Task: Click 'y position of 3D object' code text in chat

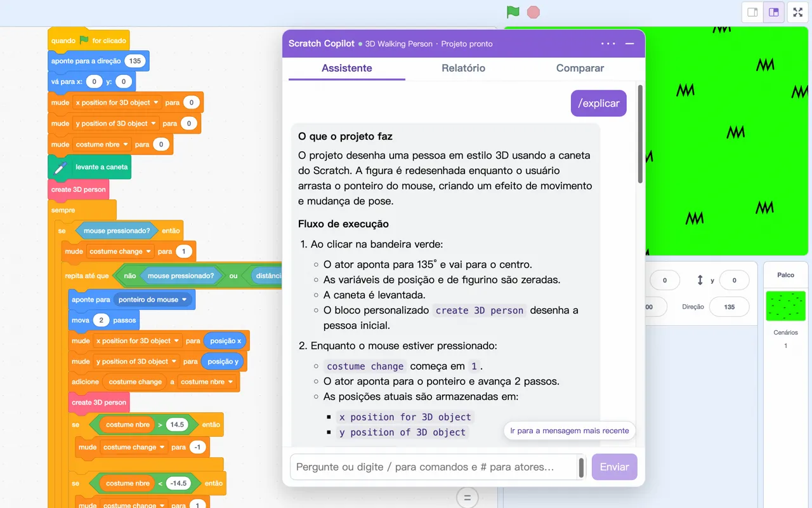Action: pos(403,432)
